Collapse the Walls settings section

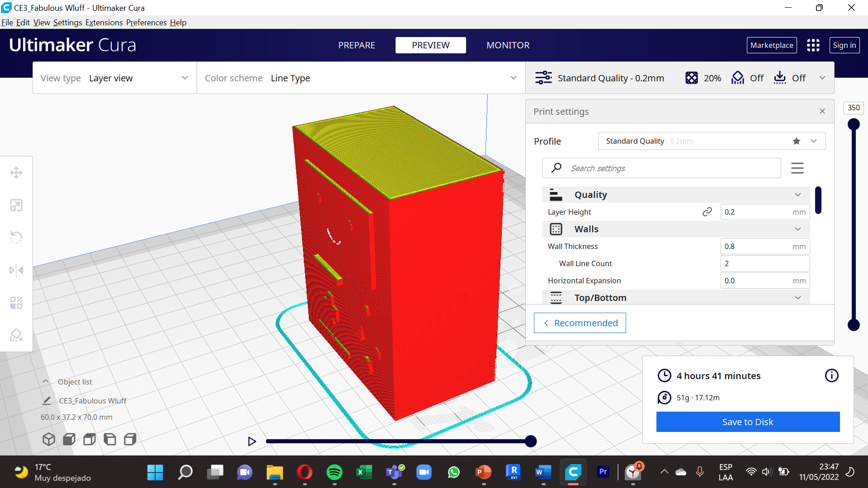pos(675,229)
